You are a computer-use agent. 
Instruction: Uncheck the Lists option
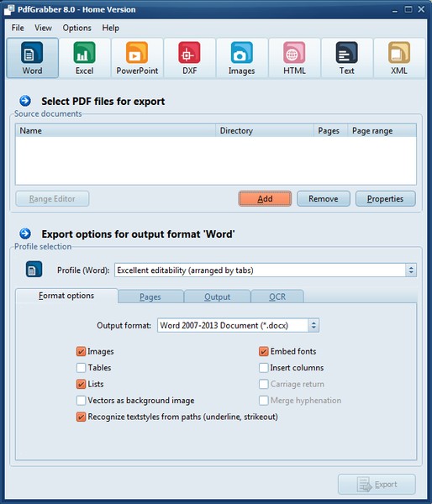click(x=81, y=384)
